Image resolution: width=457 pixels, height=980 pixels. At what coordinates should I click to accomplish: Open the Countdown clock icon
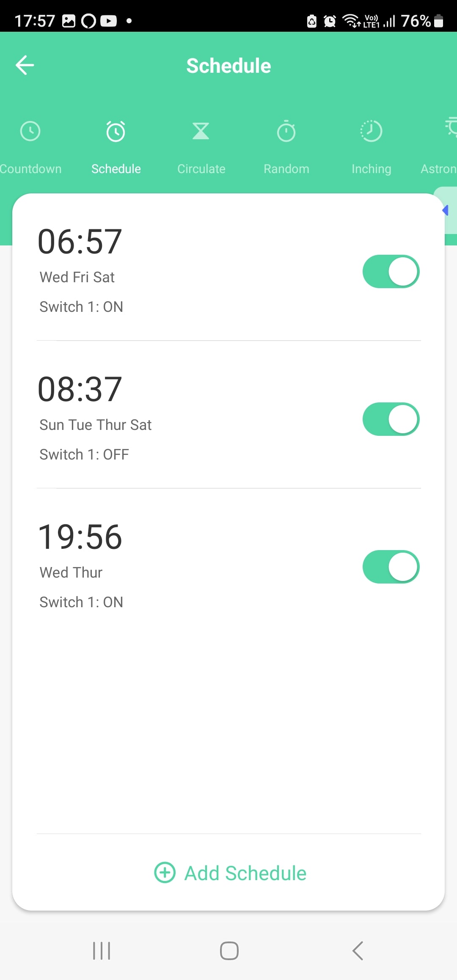pyautogui.click(x=30, y=131)
